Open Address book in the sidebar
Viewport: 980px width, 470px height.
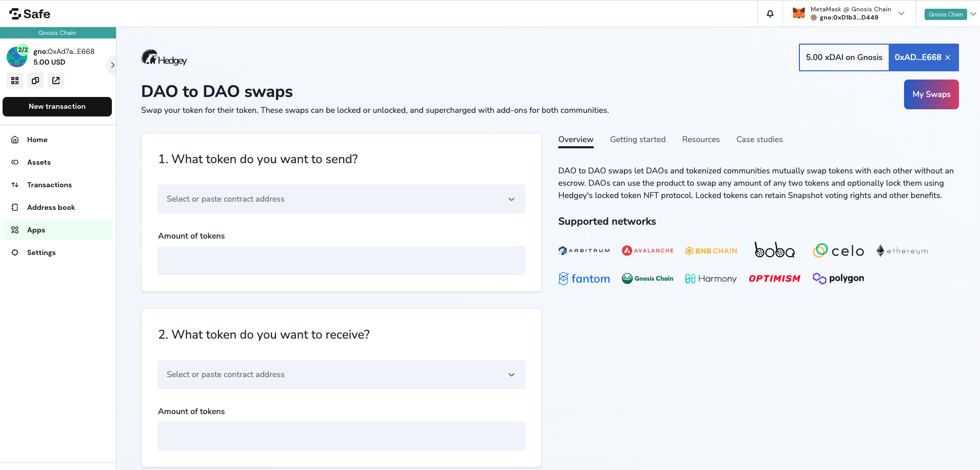[x=57, y=207]
